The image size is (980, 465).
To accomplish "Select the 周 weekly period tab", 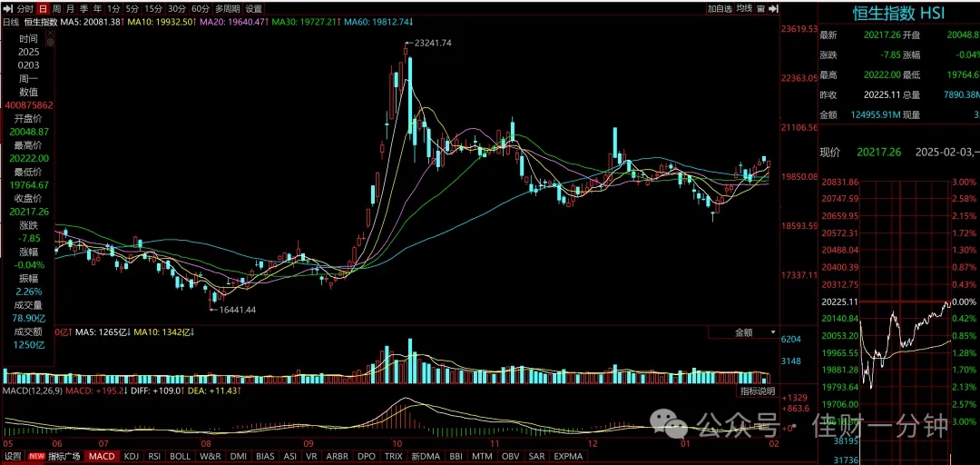I will (56, 9).
